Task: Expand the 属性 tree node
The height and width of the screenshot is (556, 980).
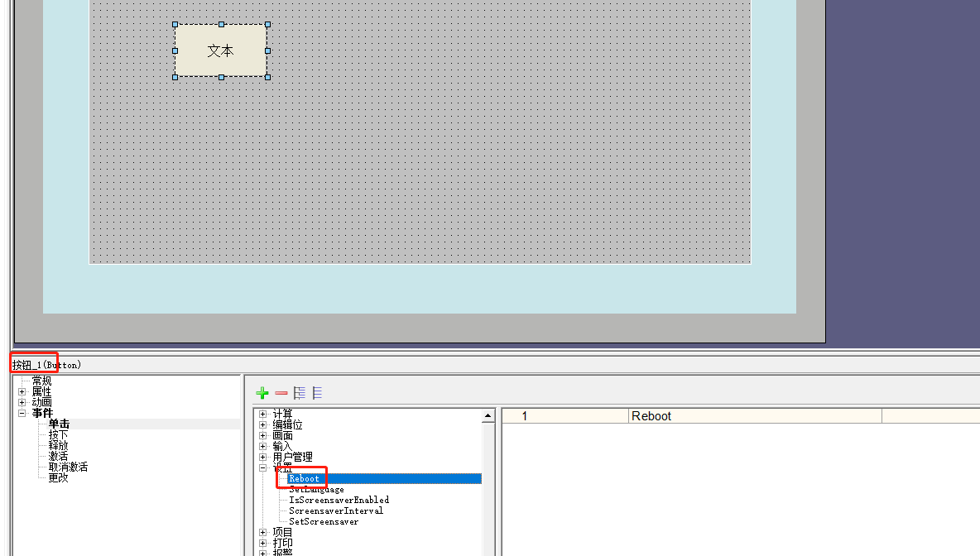Action: click(x=22, y=391)
